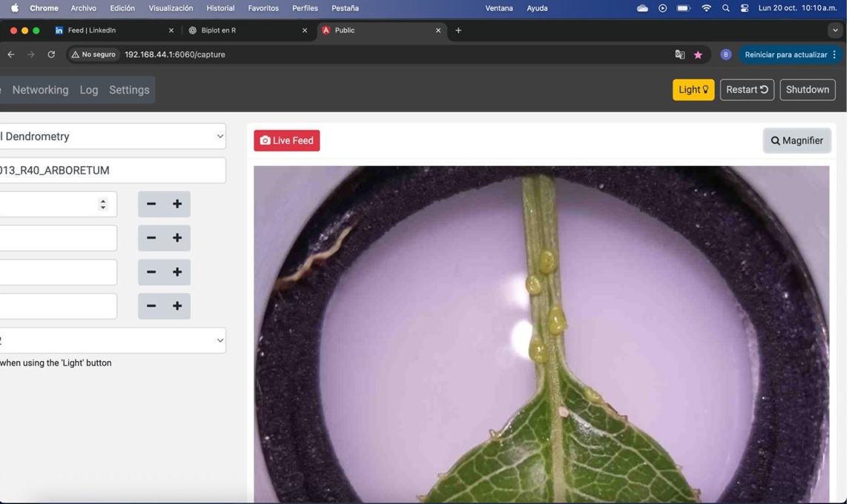
Task: Click the cloud status icon in menu bar
Action: pyautogui.click(x=642, y=8)
